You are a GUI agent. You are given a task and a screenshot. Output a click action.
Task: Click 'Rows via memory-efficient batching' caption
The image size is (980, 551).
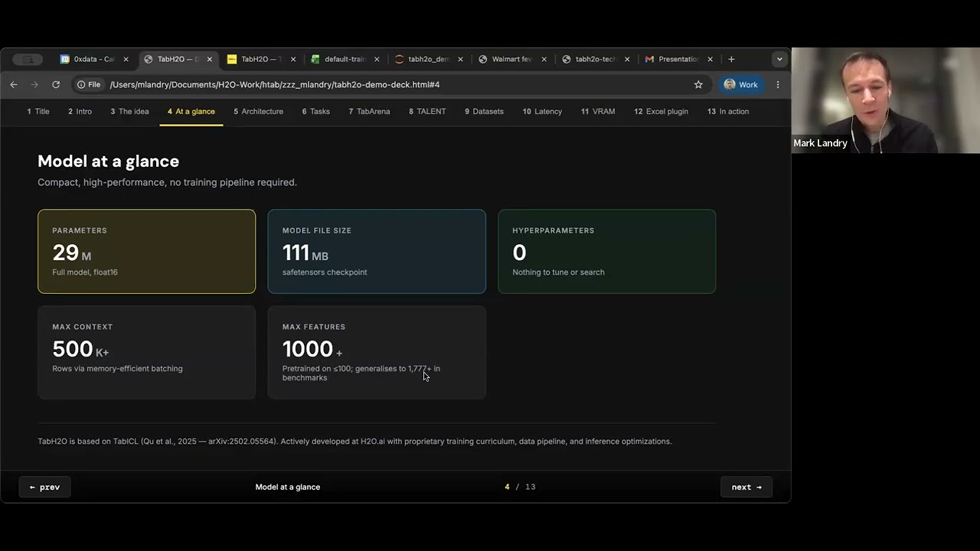pos(117,368)
